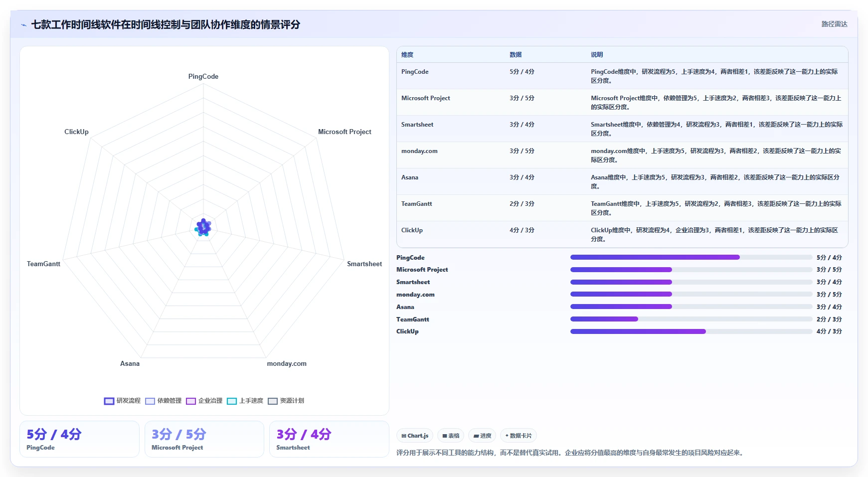Select the Asana row name in table
Image resolution: width=868 pixels, height=477 pixels.
click(x=410, y=177)
